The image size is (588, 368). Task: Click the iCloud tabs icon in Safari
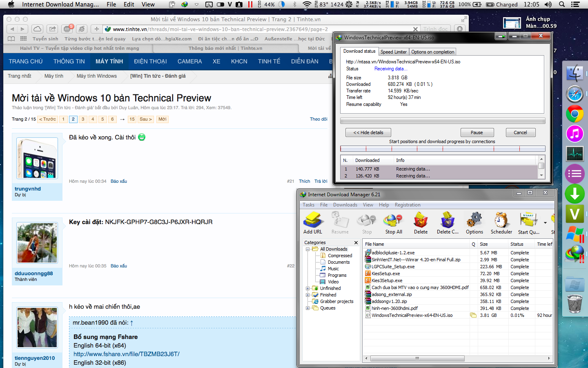[37, 29]
